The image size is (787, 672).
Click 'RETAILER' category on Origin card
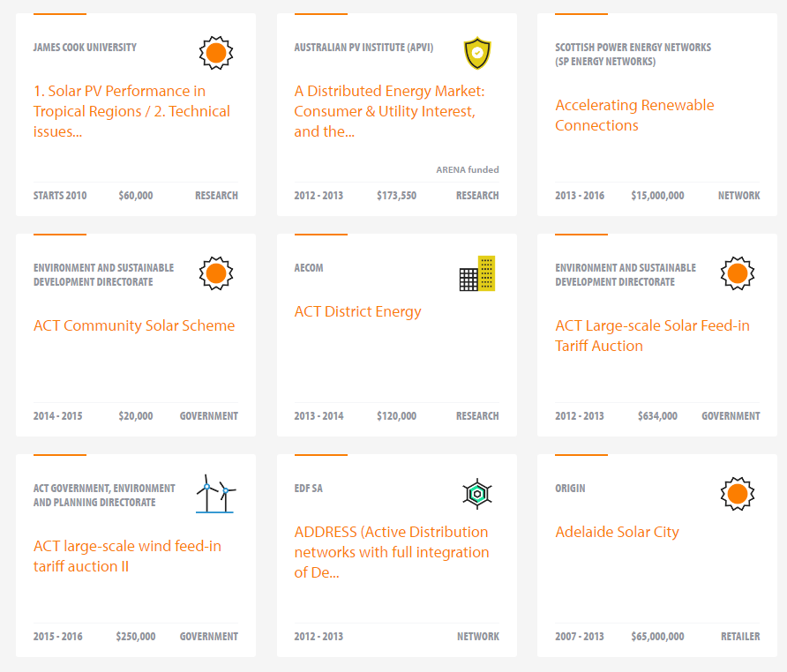click(x=740, y=636)
